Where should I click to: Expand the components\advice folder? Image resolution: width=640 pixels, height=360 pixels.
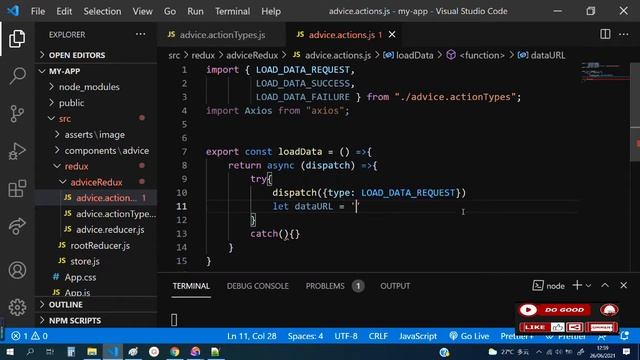[107, 150]
